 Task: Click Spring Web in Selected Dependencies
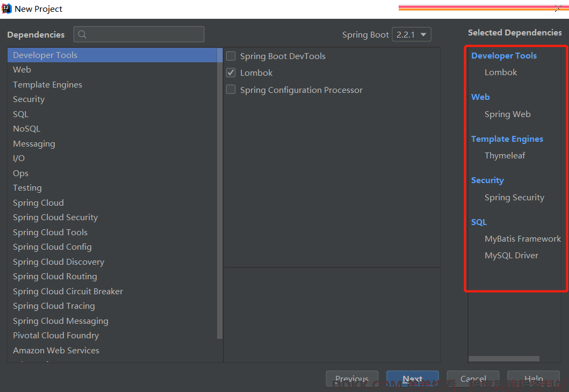[507, 114]
